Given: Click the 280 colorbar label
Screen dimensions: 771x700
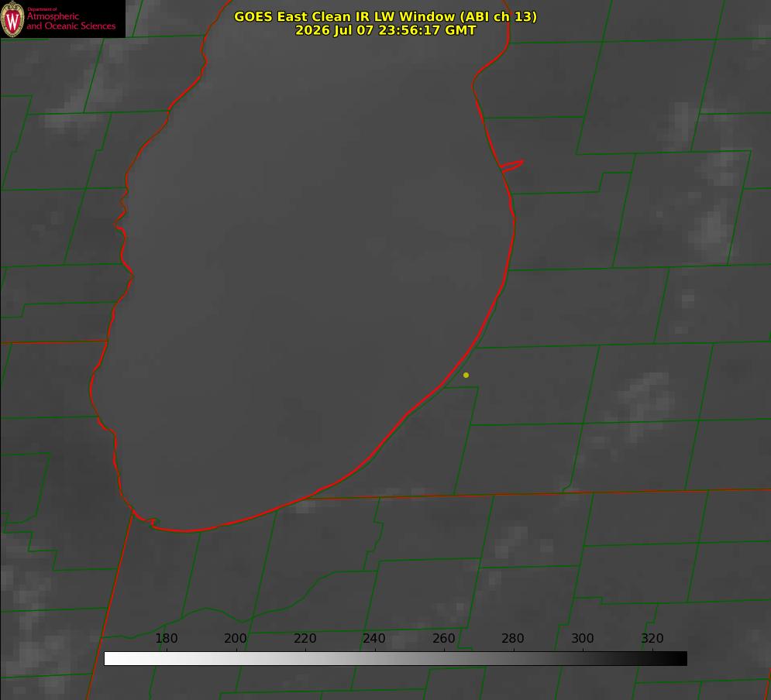Looking at the screenshot, I should pos(513,638).
